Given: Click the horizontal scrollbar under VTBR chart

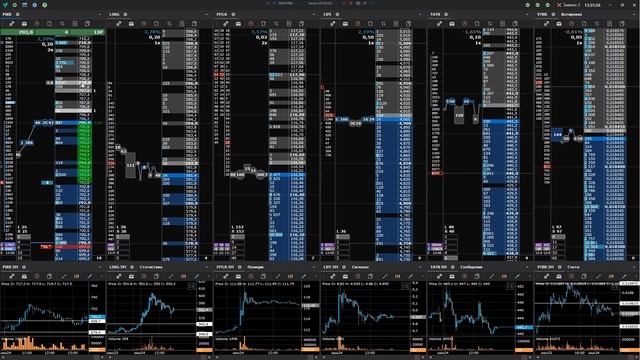Looking at the screenshot, I should 587,357.
